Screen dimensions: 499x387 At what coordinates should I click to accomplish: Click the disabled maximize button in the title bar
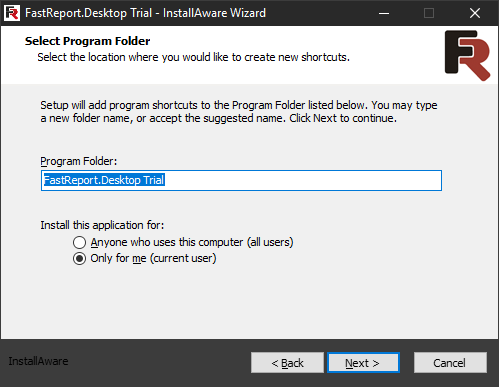tap(429, 13)
